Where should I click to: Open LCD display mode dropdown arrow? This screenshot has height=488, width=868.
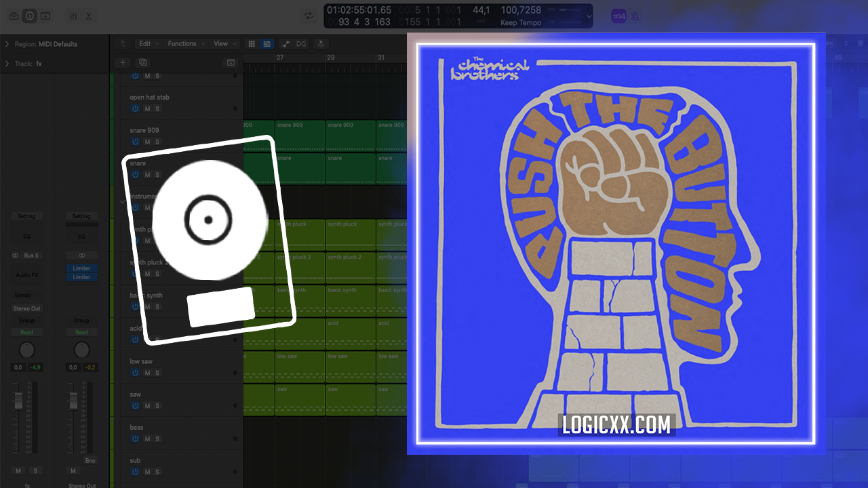pos(588,16)
